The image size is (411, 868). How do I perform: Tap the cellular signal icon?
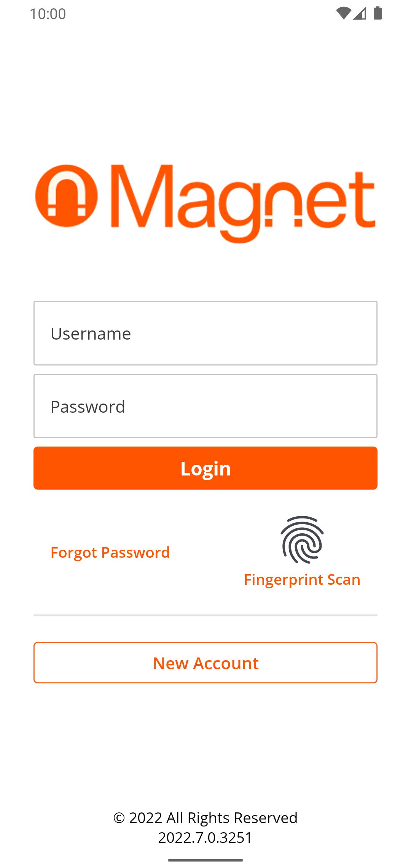point(360,13)
